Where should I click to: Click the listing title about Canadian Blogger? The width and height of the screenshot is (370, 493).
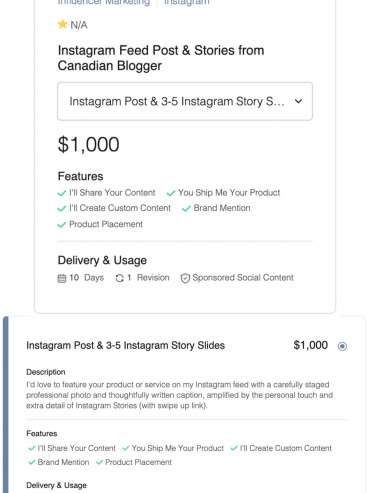161,58
